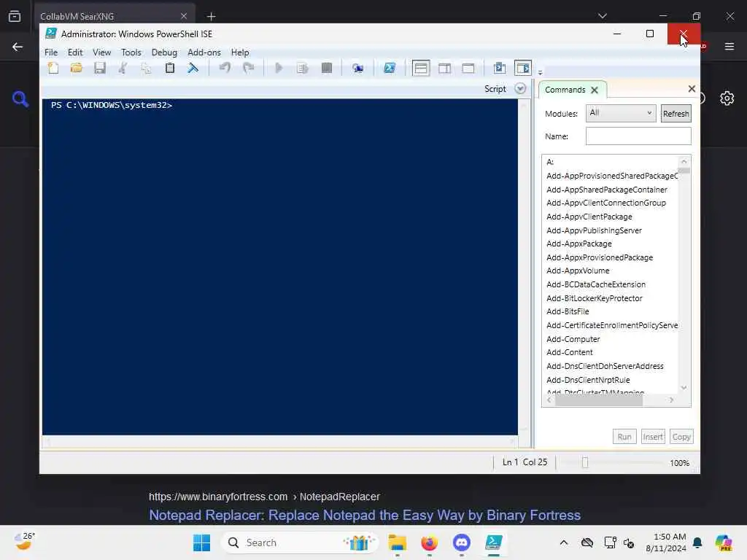Click the Windows Start button
This screenshot has height=560, width=747.
point(201,542)
